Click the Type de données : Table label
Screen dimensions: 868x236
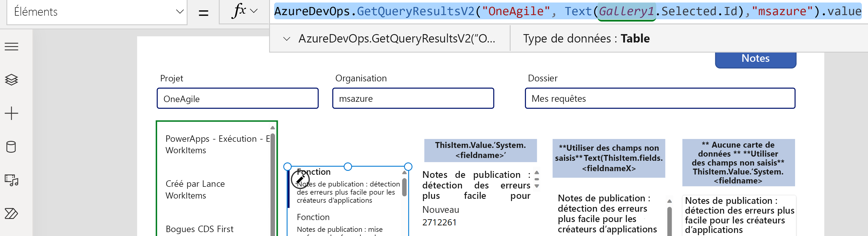coord(586,39)
